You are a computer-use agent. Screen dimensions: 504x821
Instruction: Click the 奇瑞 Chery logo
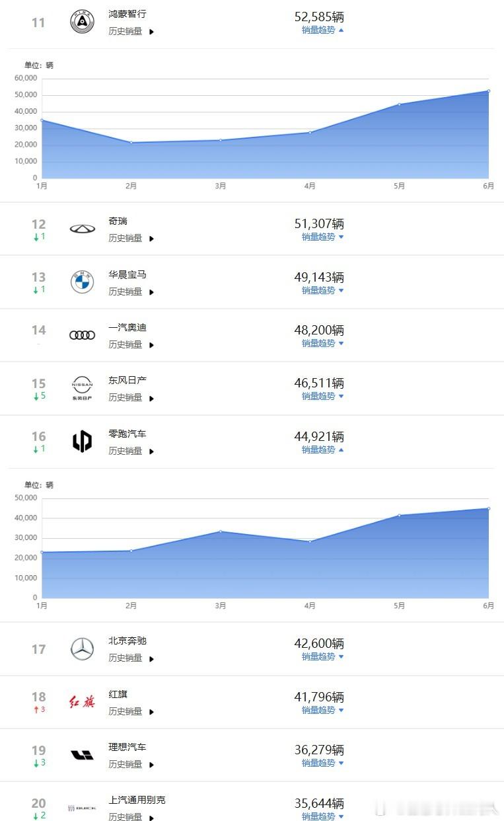[82, 229]
